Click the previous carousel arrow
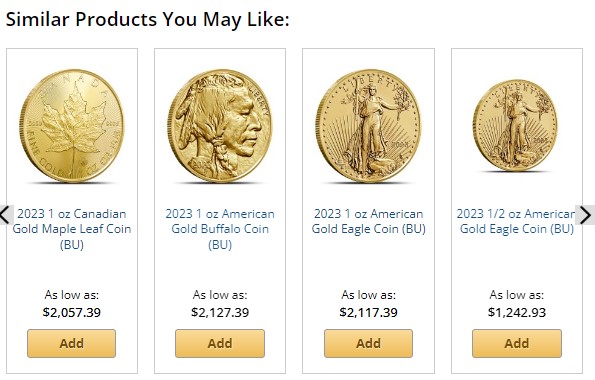The width and height of the screenshot is (595, 380). [6, 215]
